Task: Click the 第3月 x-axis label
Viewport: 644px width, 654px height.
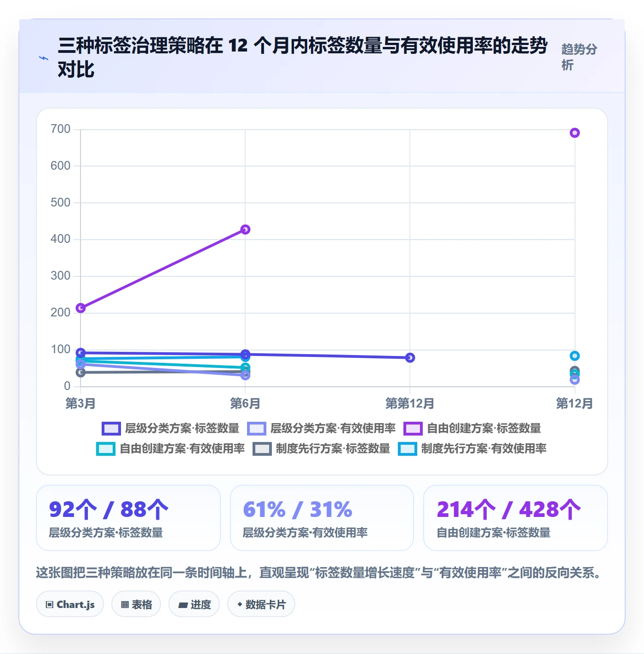Action: coord(80,404)
